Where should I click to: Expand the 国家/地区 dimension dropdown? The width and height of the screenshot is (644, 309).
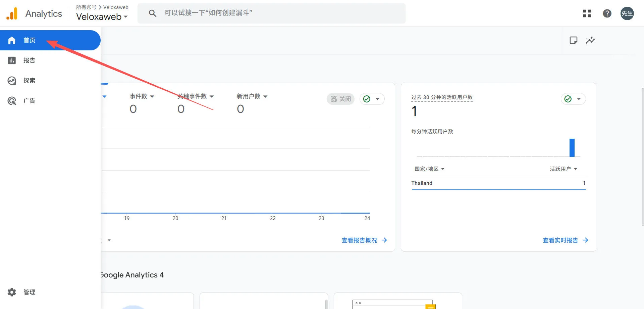(429, 169)
